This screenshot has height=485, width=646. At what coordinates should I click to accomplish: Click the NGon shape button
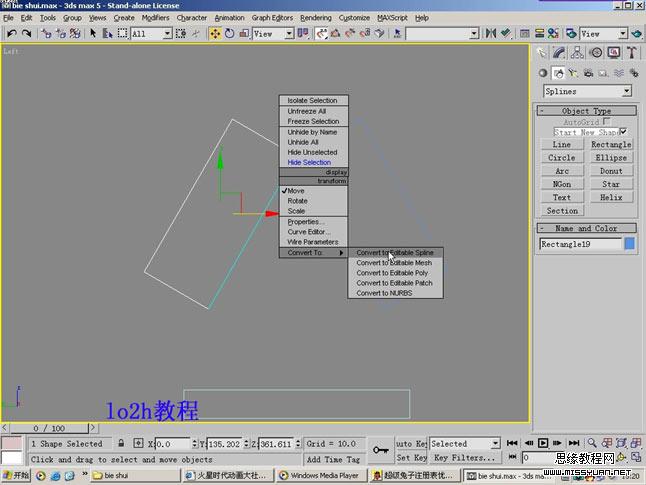click(562, 184)
